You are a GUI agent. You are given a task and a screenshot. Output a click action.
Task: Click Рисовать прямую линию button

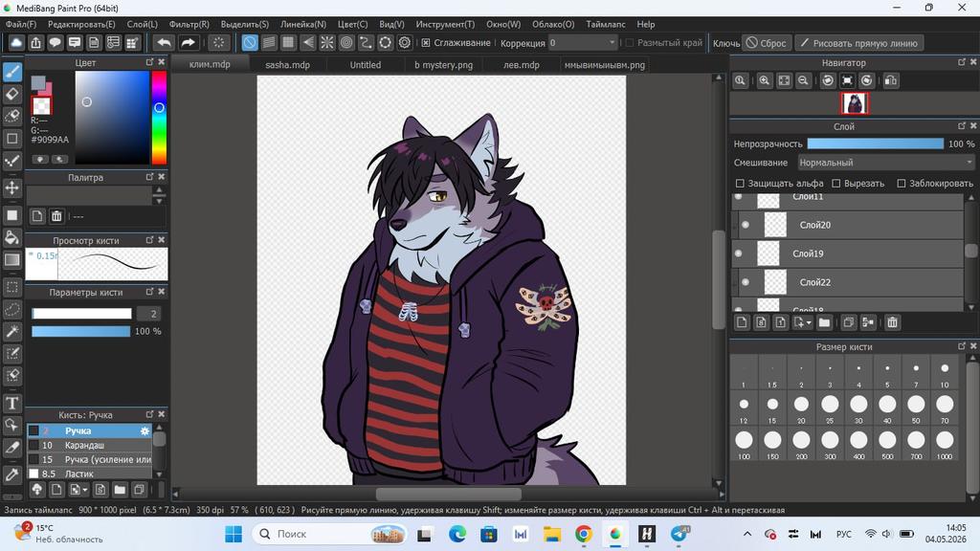858,43
